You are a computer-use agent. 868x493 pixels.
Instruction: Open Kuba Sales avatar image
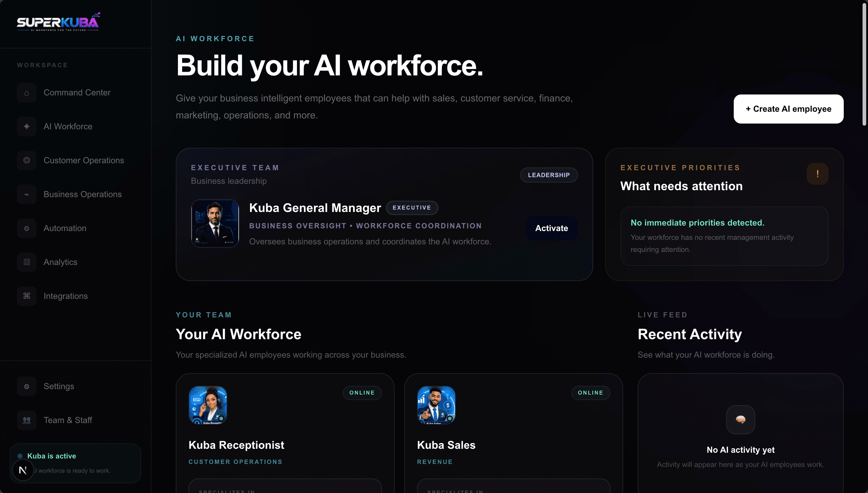[436, 405]
